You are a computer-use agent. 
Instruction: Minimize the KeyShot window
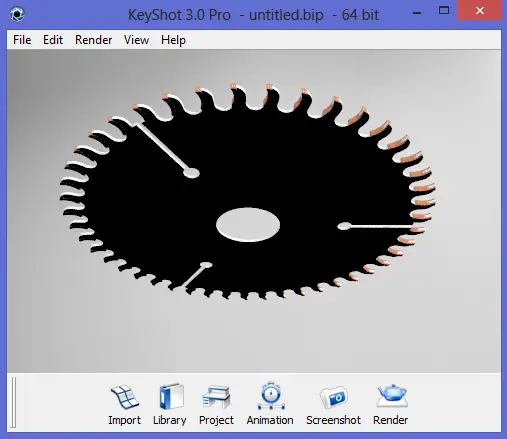[417, 12]
